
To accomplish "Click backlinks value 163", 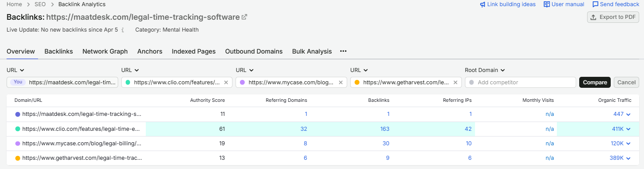I will pos(384,129).
